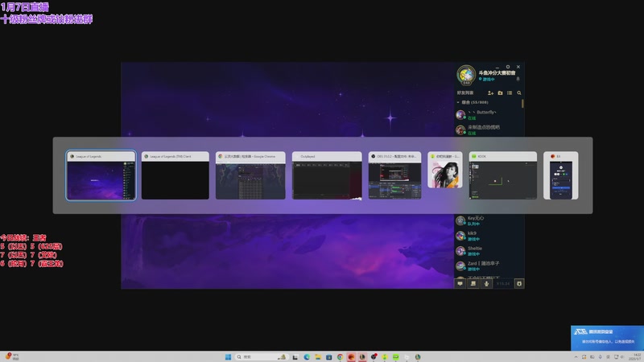The height and width of the screenshot is (362, 644).
Task: Select friend Key无心 in friends list
Action: tap(487, 220)
